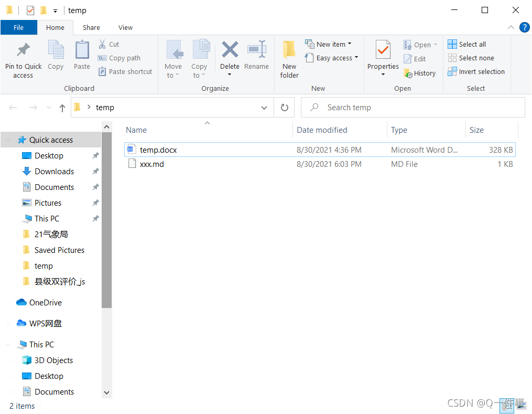This screenshot has height=414, width=532.
Task: Go up one folder level arrow
Action: (62, 108)
